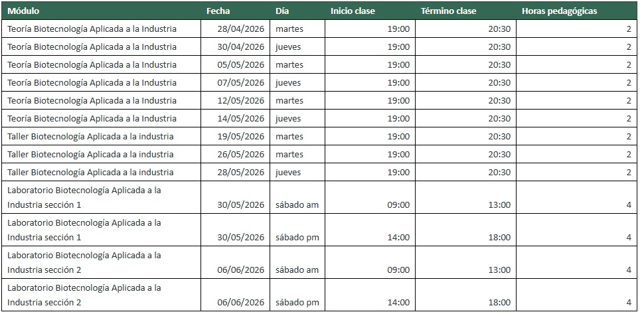644x316 pixels.
Task: Select the Día column header
Action: coord(283,11)
